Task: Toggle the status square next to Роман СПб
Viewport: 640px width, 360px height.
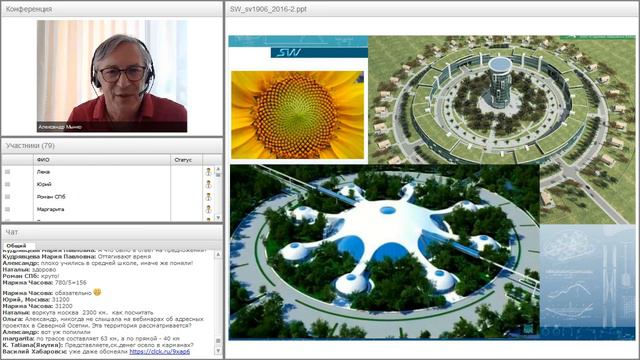Action: coord(7,197)
